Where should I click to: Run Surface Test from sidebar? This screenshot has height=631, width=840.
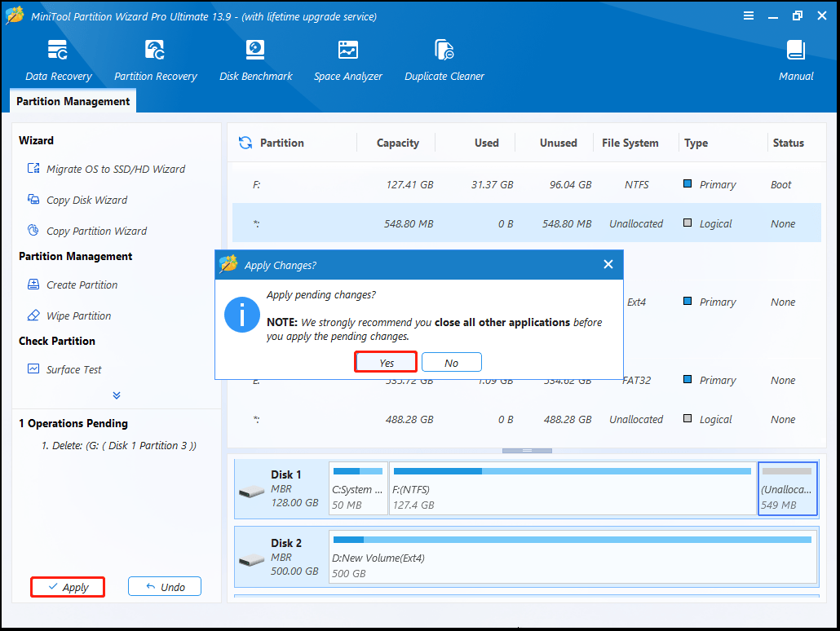[64, 369]
